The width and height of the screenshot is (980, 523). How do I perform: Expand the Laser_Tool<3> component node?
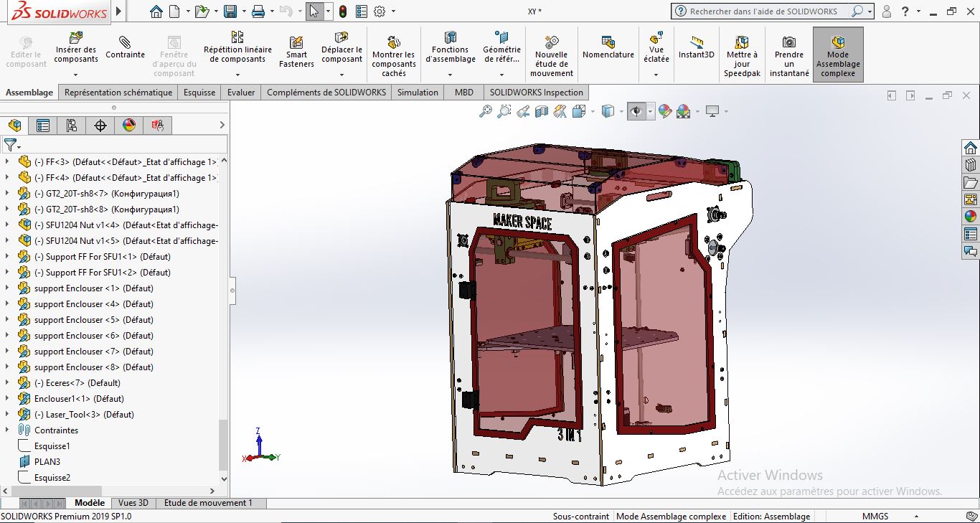[x=7, y=415]
